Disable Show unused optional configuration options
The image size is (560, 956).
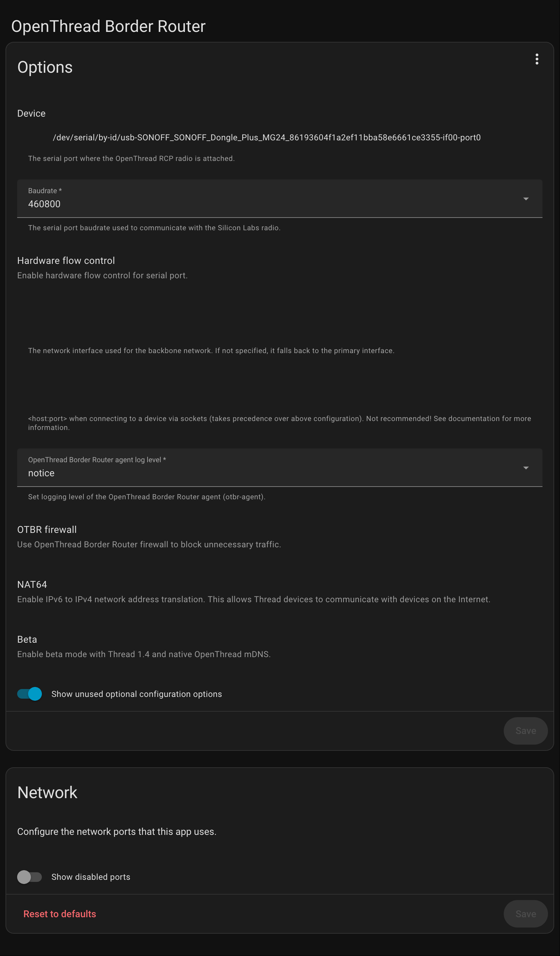pos(29,694)
